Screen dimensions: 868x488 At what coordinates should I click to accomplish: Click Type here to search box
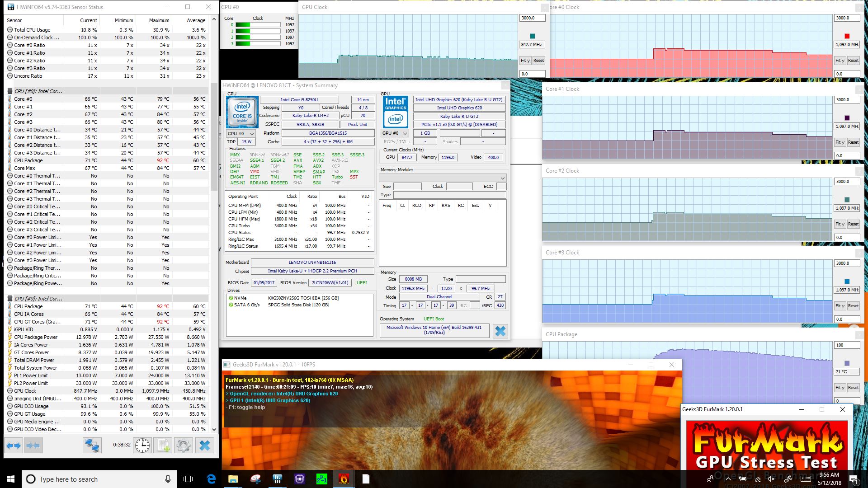pyautogui.click(x=99, y=479)
